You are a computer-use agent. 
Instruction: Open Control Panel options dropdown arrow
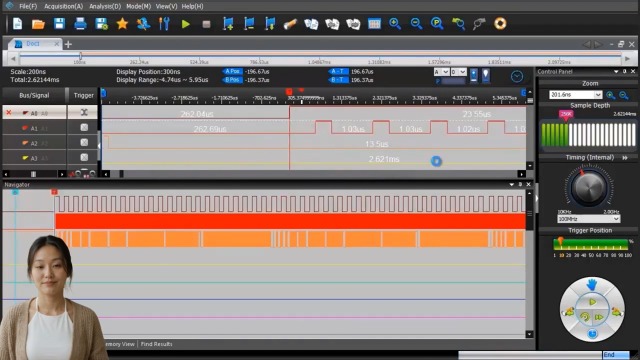pos(616,71)
